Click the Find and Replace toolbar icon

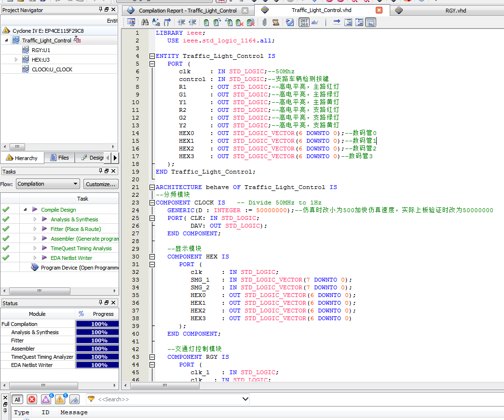(x=156, y=22)
